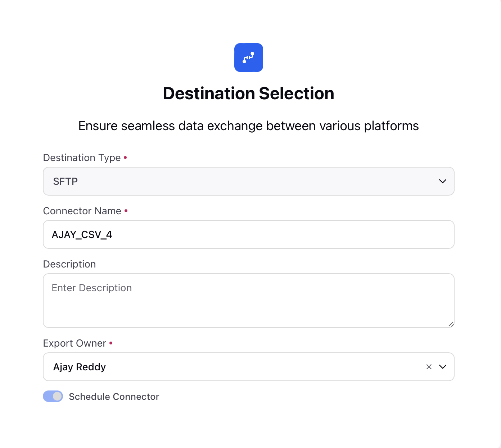Click inside the Enter Description text area
501x448 pixels.
(x=248, y=301)
